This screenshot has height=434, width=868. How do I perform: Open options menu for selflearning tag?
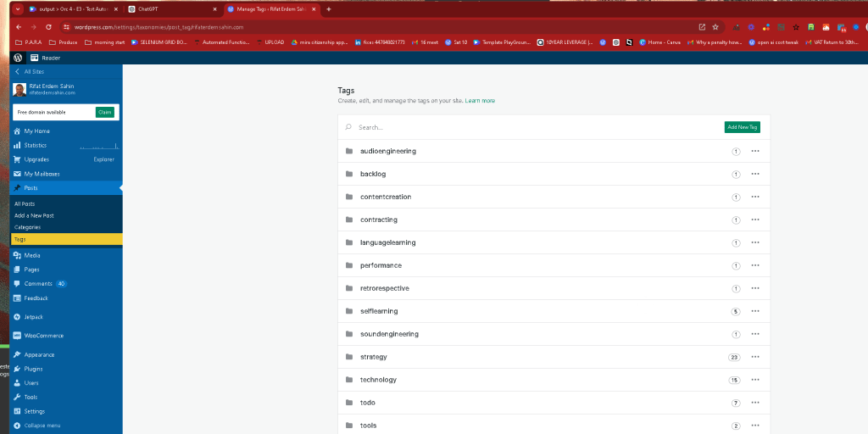coord(755,311)
